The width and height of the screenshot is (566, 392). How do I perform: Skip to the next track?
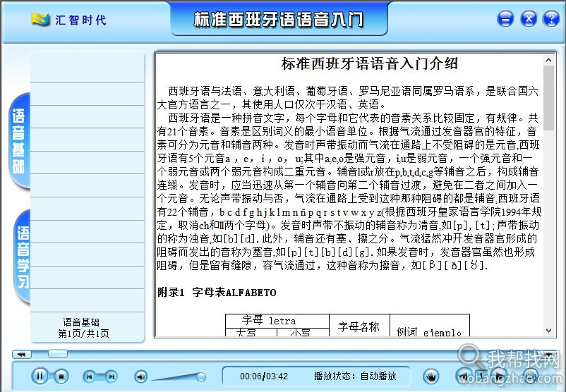click(x=112, y=376)
